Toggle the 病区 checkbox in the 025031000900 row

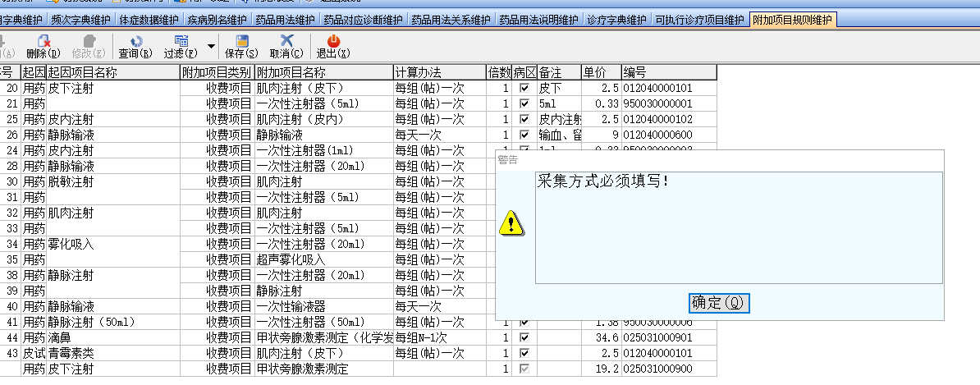click(x=524, y=369)
